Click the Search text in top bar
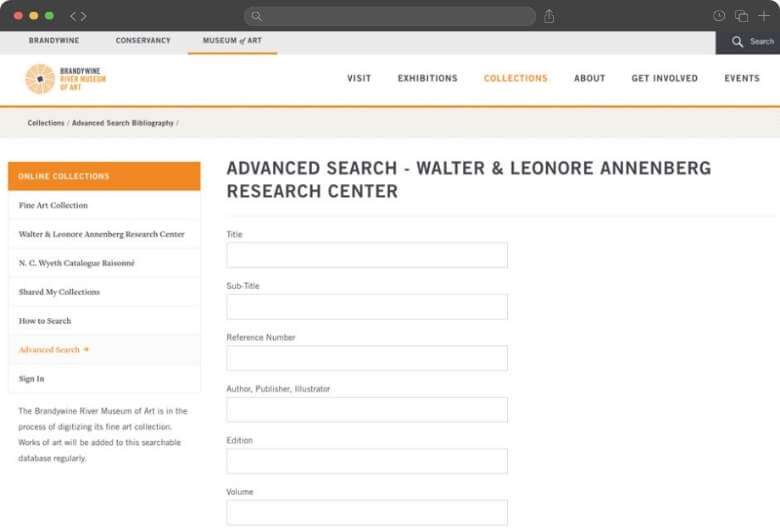The height and width of the screenshot is (530, 780). 762,42
